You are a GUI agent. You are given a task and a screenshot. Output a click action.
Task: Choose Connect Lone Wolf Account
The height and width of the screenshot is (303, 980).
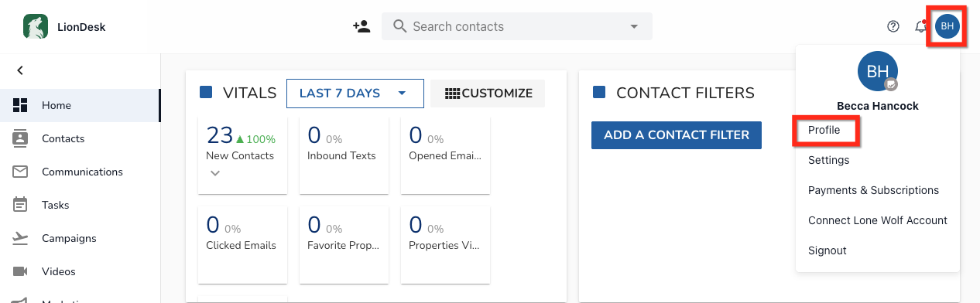(878, 220)
